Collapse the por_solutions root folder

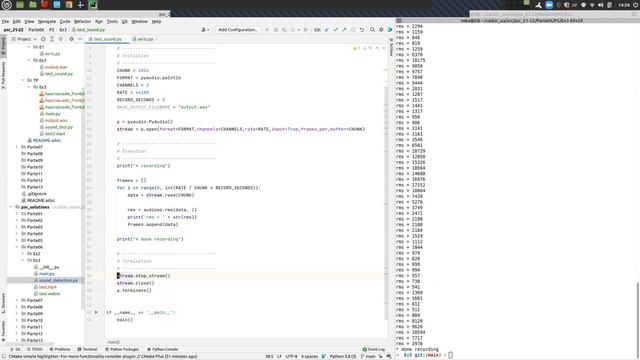point(11,207)
